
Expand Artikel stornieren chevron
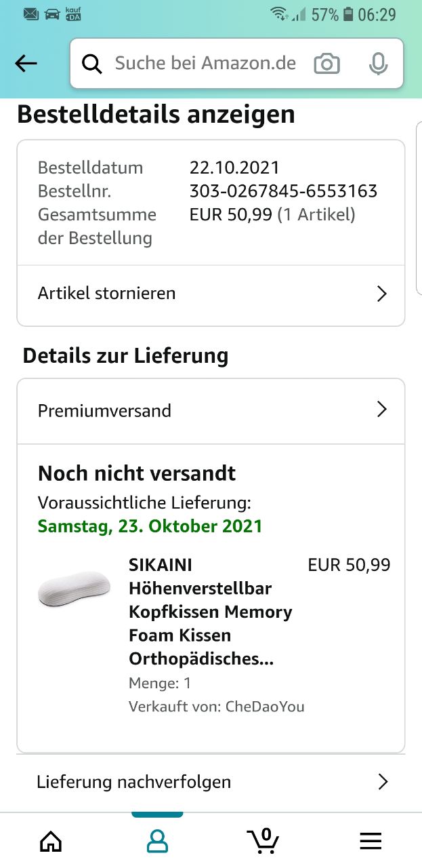[x=381, y=294]
